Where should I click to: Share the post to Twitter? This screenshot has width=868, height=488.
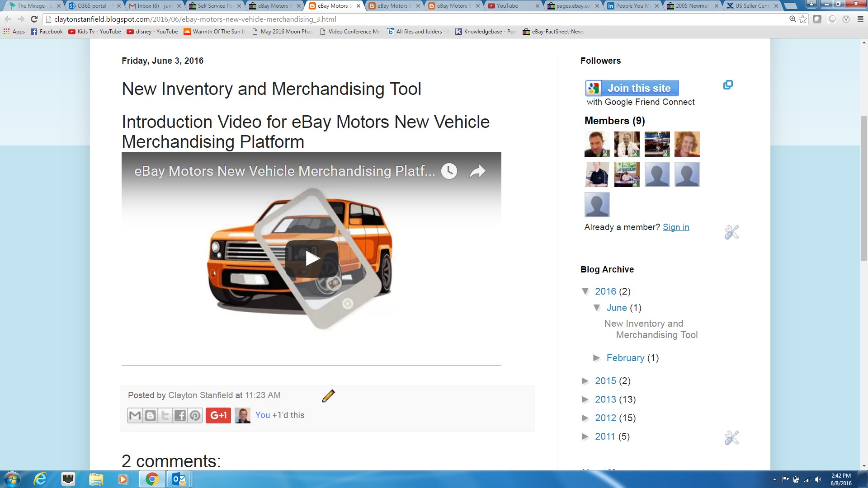tap(165, 415)
